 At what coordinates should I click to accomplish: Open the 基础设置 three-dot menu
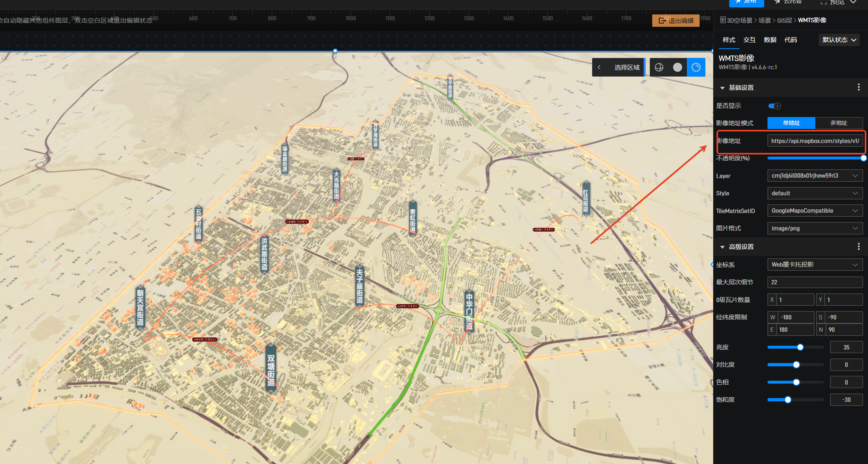click(x=859, y=87)
